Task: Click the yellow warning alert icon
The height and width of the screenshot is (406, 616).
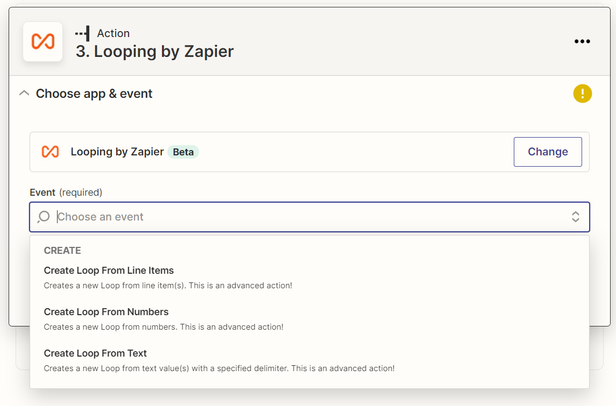Action: tap(582, 93)
